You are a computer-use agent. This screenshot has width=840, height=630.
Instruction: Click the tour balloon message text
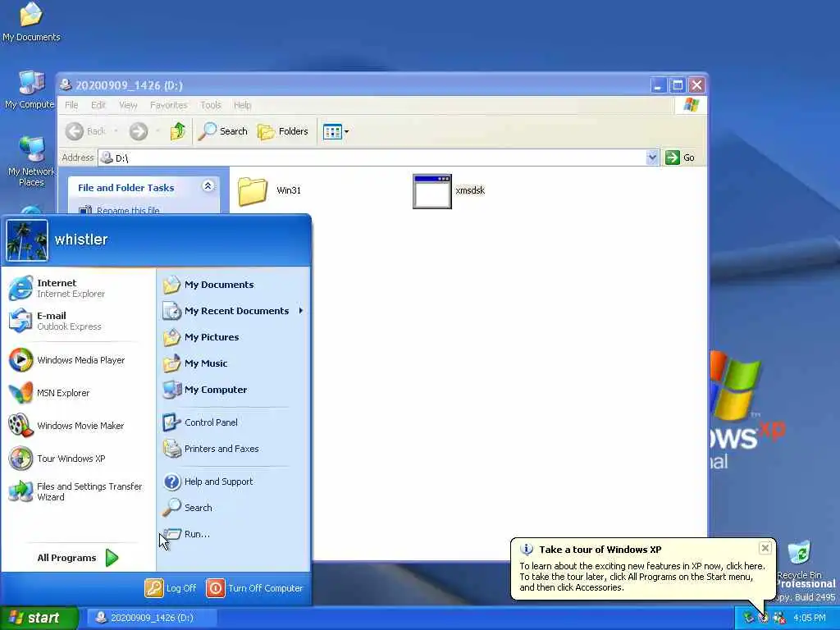click(x=641, y=577)
